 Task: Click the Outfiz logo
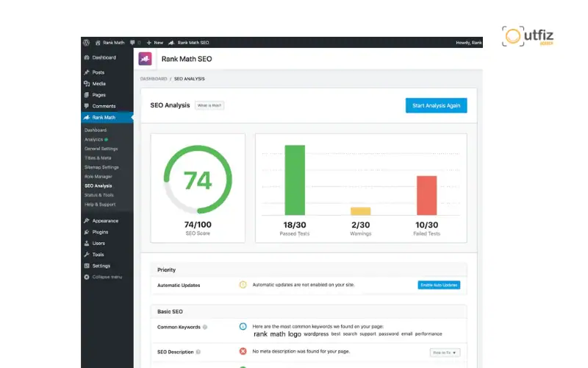click(528, 36)
